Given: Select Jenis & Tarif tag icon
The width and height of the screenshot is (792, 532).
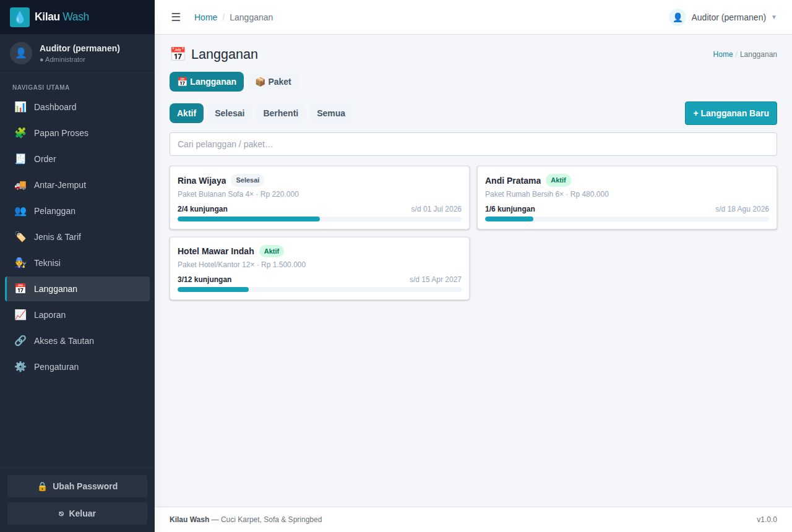Looking at the screenshot, I should 20,237.
